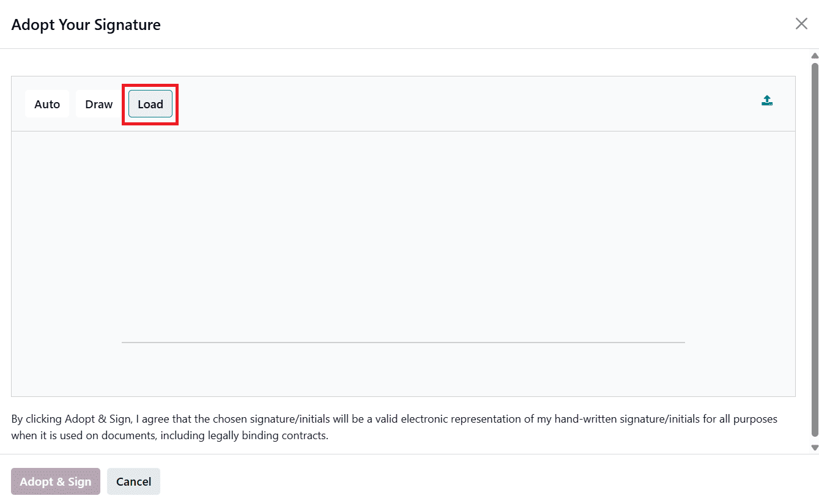Viewport: 819px width, 504px height.
Task: Close the Adopt Your Signature window
Action: tap(801, 23)
